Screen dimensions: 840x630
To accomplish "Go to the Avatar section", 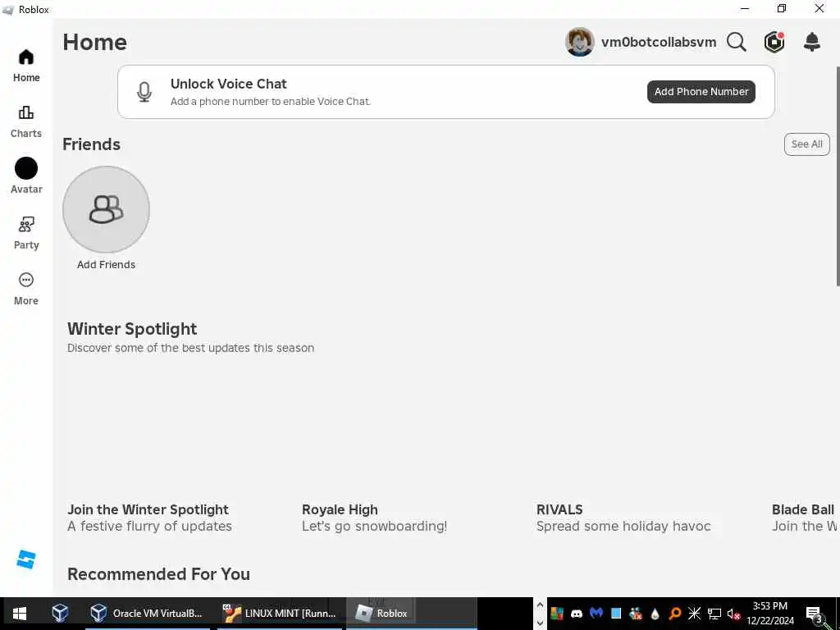I will point(25,176).
